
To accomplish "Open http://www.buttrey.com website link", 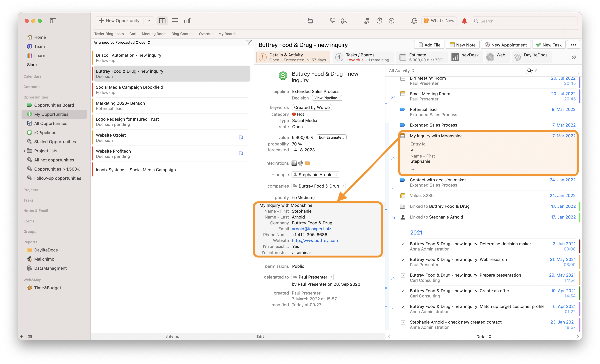I will pyautogui.click(x=315, y=241).
